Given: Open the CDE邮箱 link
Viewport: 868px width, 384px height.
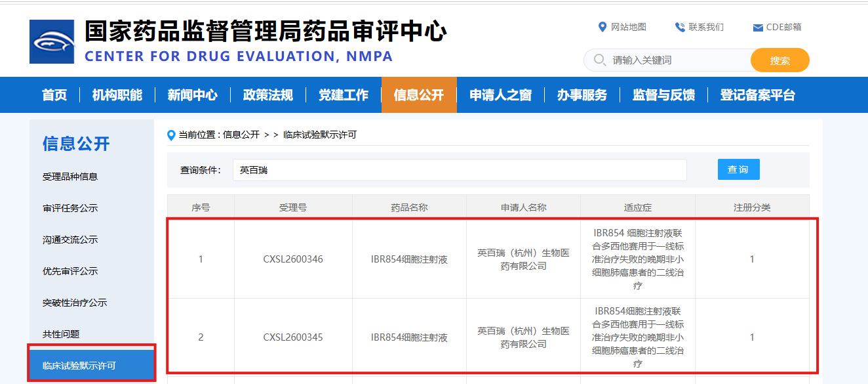Looking at the screenshot, I should 783,27.
